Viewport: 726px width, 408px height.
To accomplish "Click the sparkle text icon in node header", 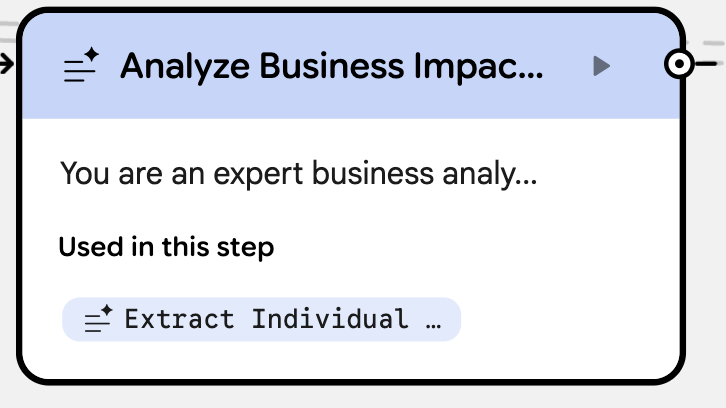I will [x=80, y=67].
